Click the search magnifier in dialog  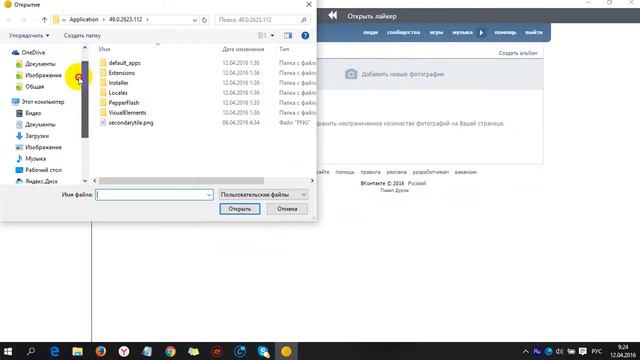coord(303,20)
